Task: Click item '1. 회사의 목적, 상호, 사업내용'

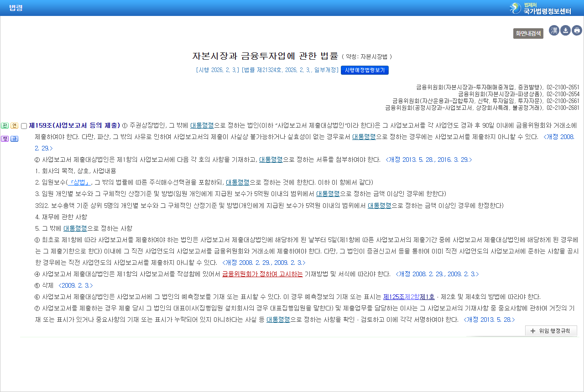Action: (x=75, y=171)
